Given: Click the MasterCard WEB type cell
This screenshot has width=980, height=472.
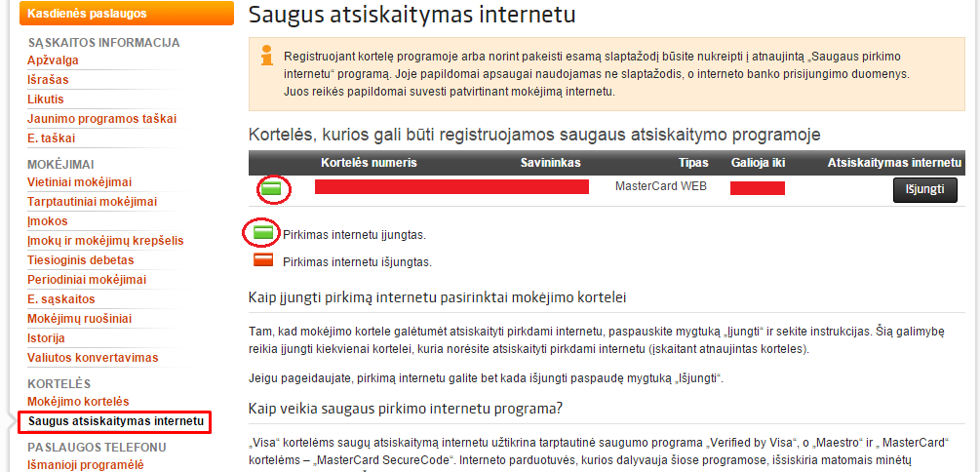Looking at the screenshot, I should (x=661, y=185).
